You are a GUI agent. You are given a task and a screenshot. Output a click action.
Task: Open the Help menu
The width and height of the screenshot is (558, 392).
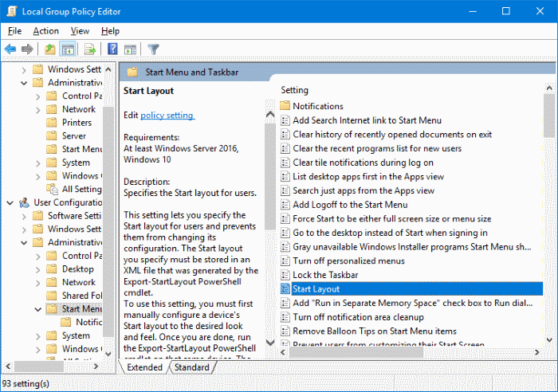pyautogui.click(x=110, y=31)
